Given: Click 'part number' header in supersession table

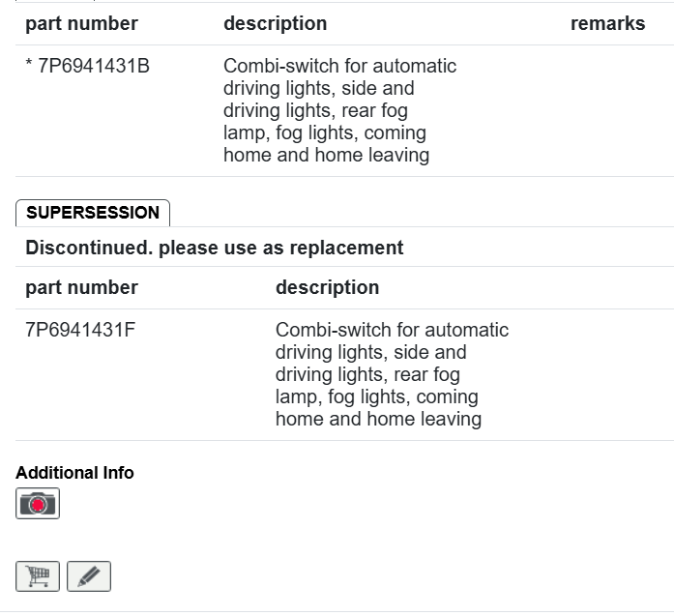Looking at the screenshot, I should pos(81,287).
